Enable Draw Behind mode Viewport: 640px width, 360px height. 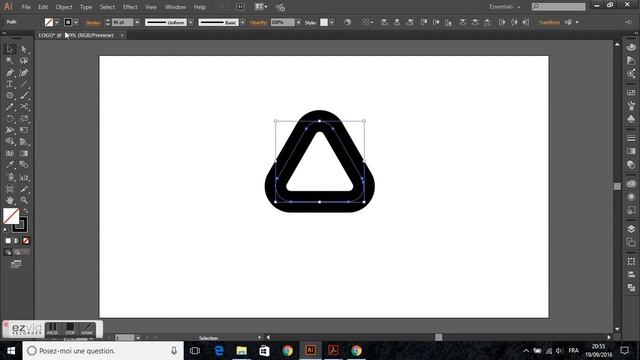(17, 253)
